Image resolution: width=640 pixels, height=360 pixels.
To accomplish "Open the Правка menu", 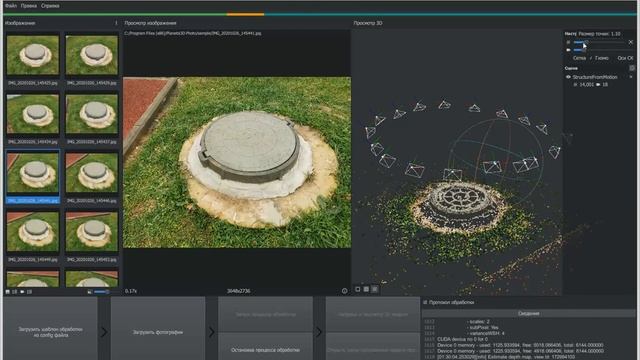I will click(x=29, y=6).
